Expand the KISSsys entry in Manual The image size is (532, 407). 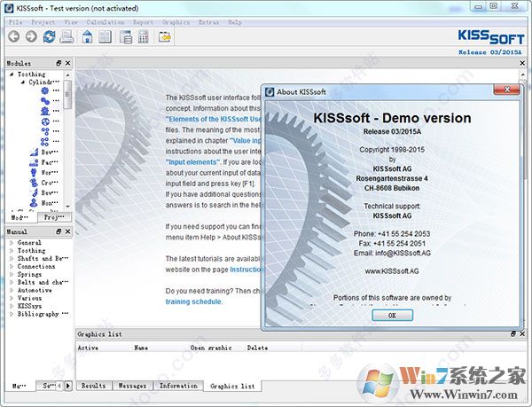coord(11,306)
